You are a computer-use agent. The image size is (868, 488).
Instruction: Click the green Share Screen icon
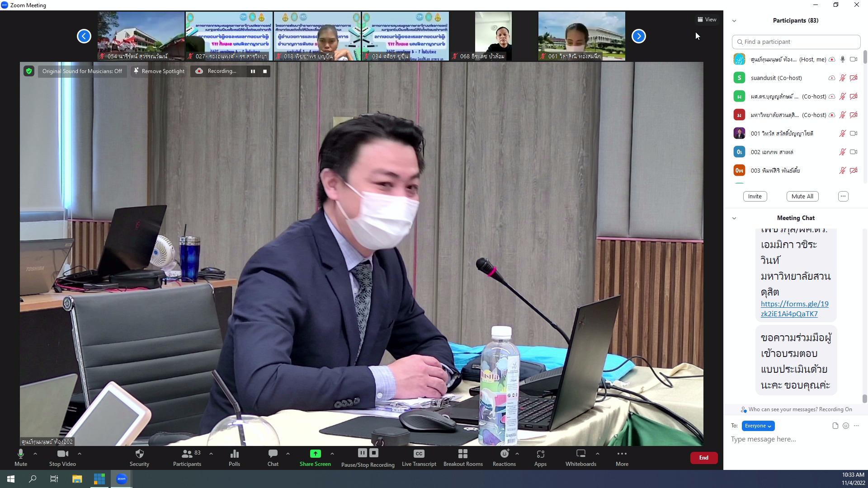pos(315,454)
